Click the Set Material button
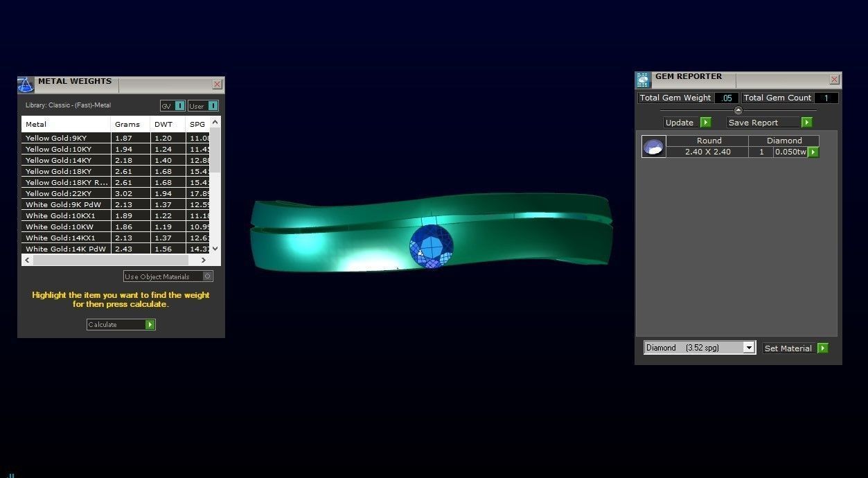Screen dimensions: 868x478 tap(795, 348)
